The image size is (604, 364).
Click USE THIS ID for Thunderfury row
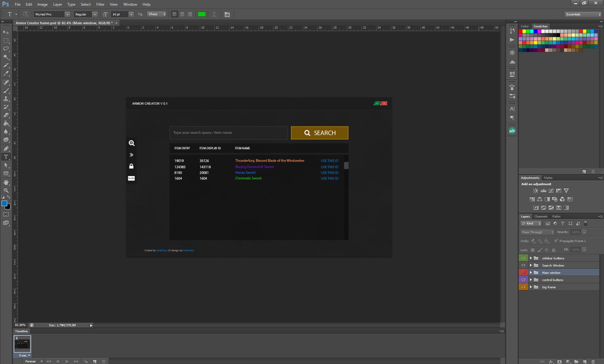(330, 161)
